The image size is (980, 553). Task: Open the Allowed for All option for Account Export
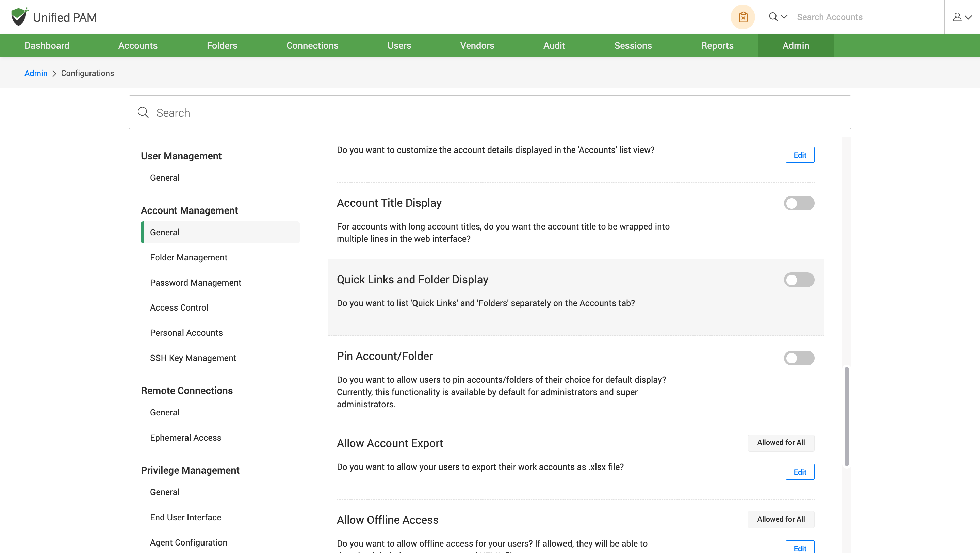tap(781, 443)
